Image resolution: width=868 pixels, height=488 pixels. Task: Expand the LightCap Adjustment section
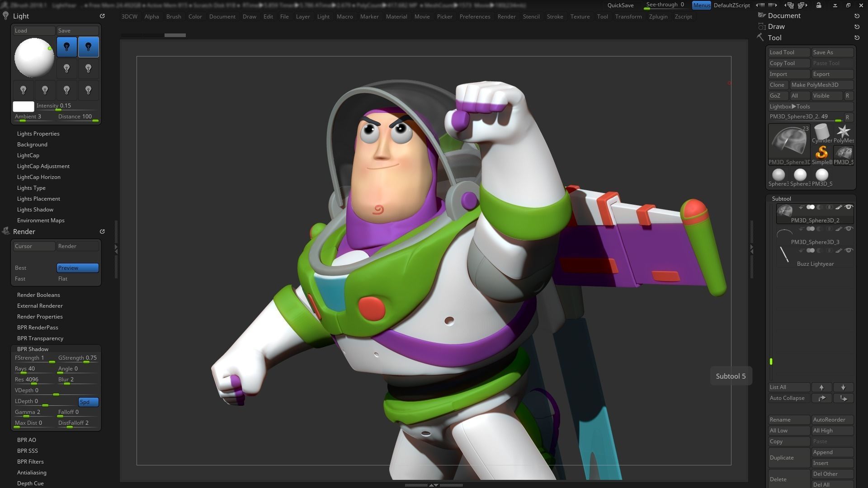(x=43, y=166)
